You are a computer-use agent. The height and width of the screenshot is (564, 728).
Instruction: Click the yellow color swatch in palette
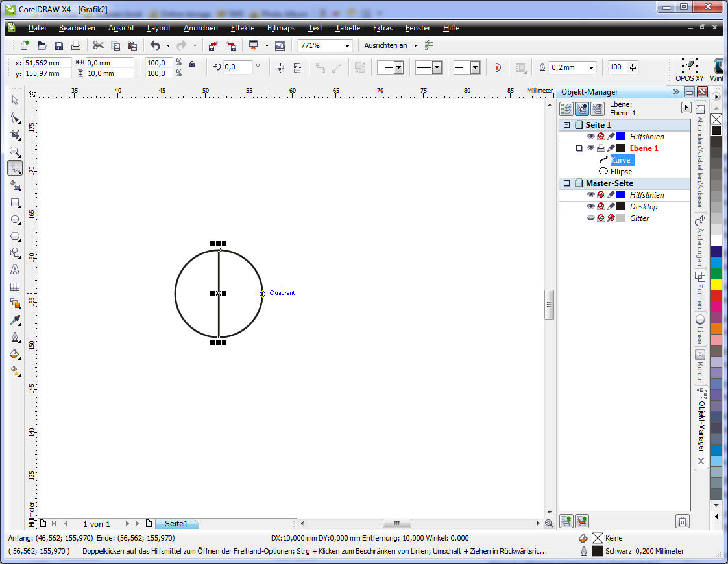716,285
